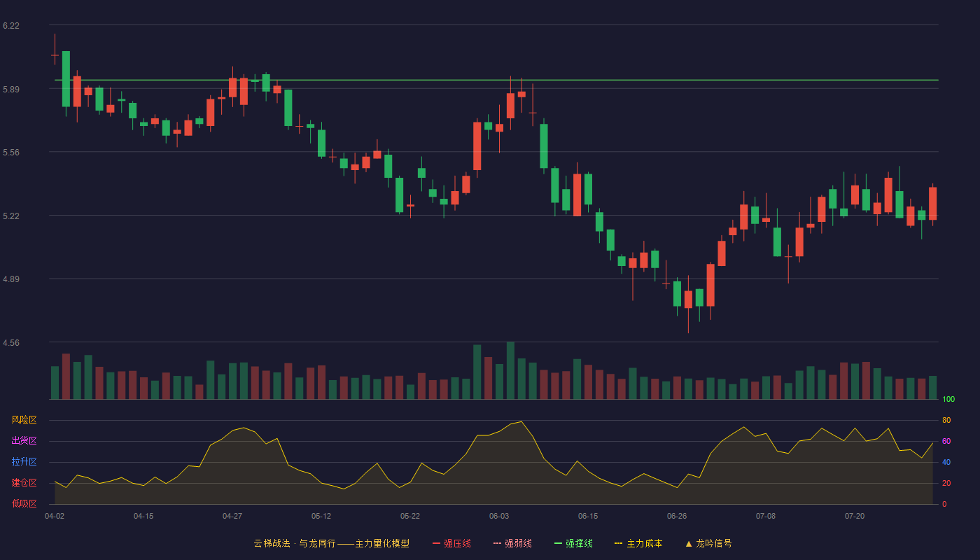
Task: Click the indicator scale value 20
Action: 946,483
